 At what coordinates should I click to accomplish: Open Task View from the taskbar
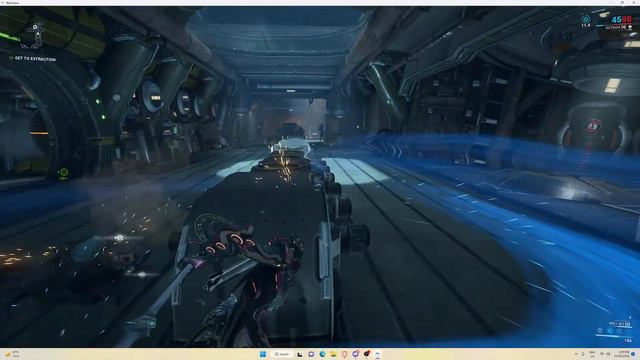coord(300,354)
